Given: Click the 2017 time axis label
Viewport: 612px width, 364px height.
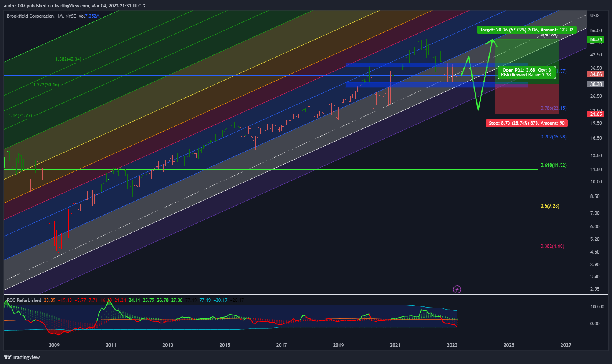Looking at the screenshot, I should pyautogui.click(x=281, y=345).
